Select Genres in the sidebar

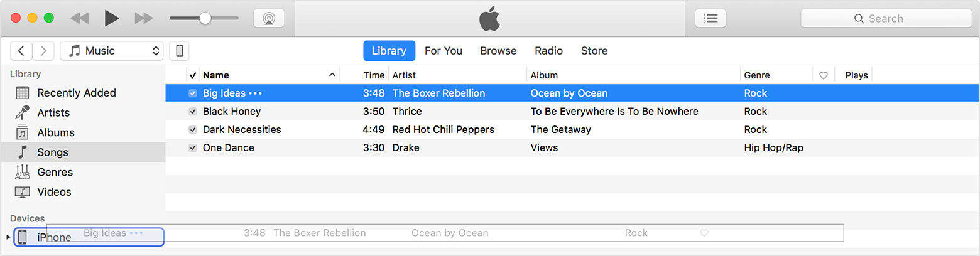tap(83, 172)
